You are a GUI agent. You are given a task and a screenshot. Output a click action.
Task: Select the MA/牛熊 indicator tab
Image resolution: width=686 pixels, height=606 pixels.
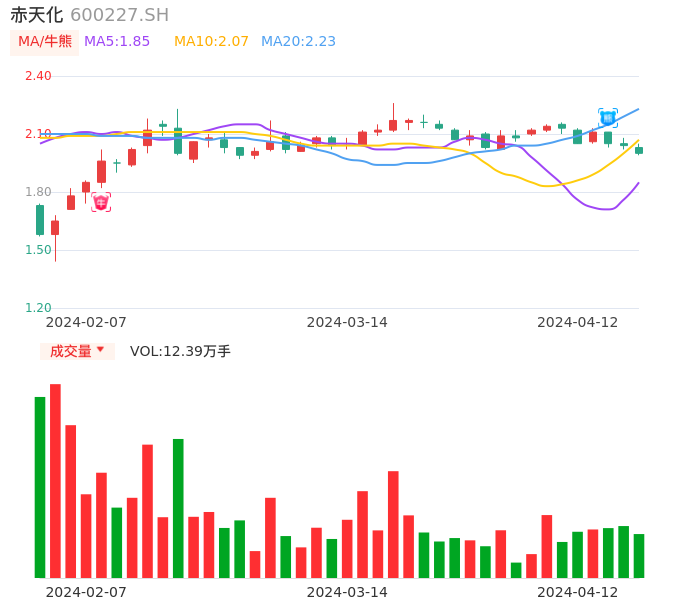tap(44, 42)
